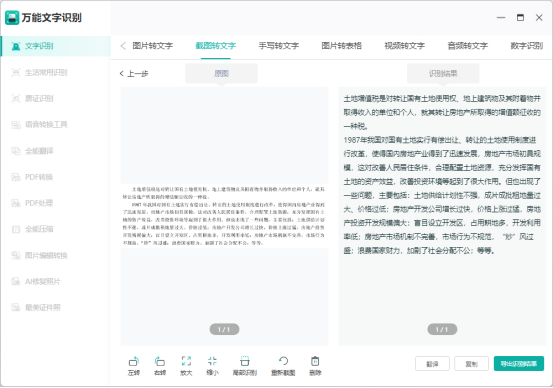The width and height of the screenshot is (553, 388).
Task: Go back with 上一步
Action: (134, 74)
